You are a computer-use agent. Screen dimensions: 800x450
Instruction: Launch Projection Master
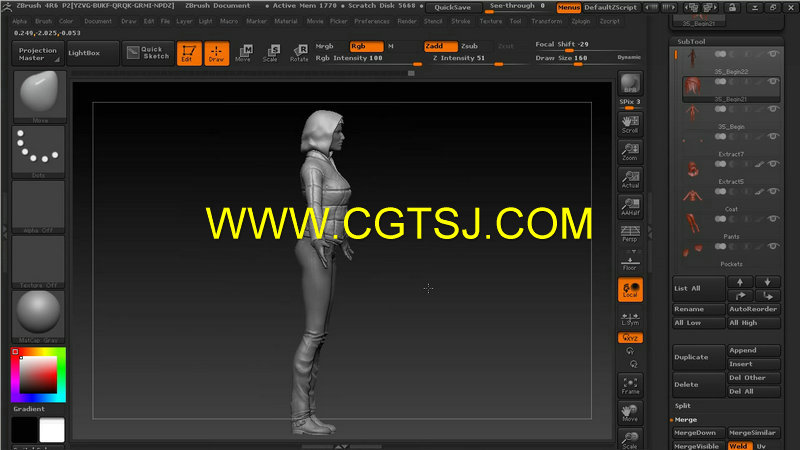coord(38,54)
